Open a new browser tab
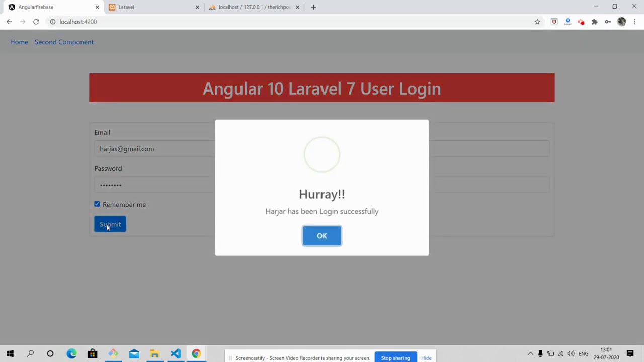644x362 pixels. [x=313, y=7]
